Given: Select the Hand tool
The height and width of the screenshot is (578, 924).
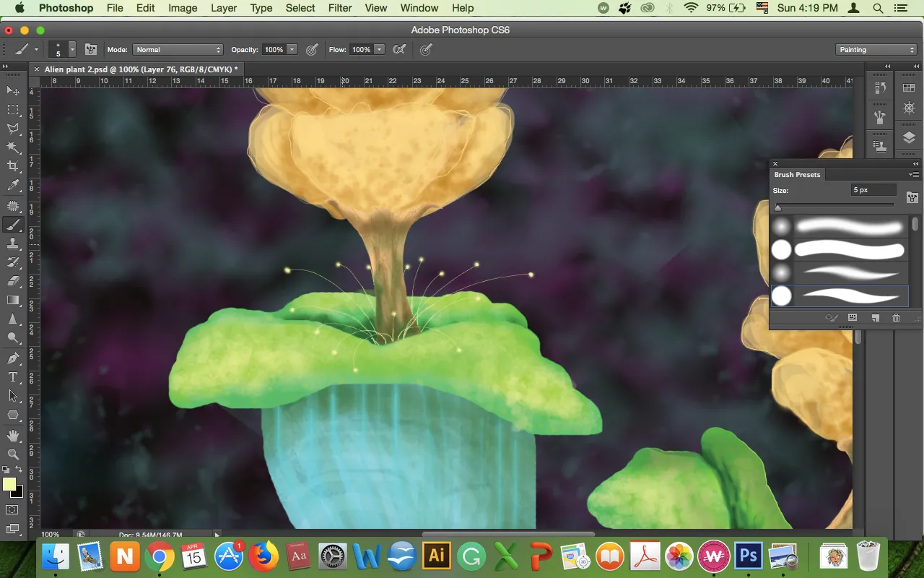Looking at the screenshot, I should [13, 435].
